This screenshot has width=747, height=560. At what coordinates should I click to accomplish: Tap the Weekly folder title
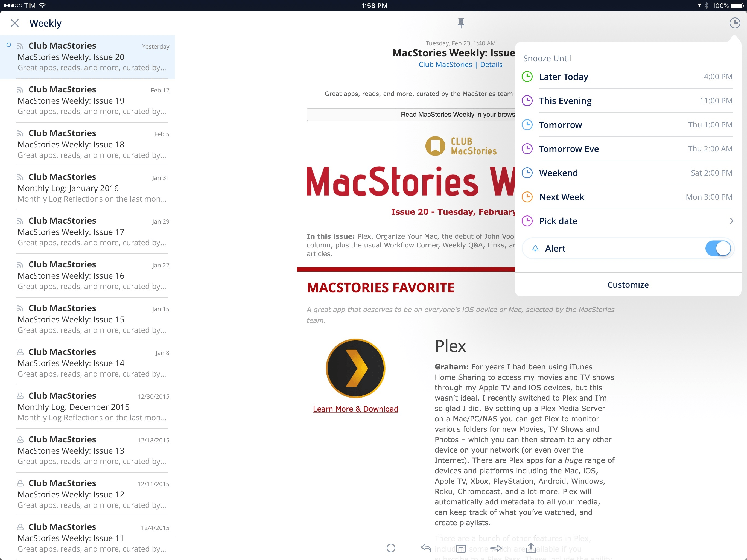45,23
